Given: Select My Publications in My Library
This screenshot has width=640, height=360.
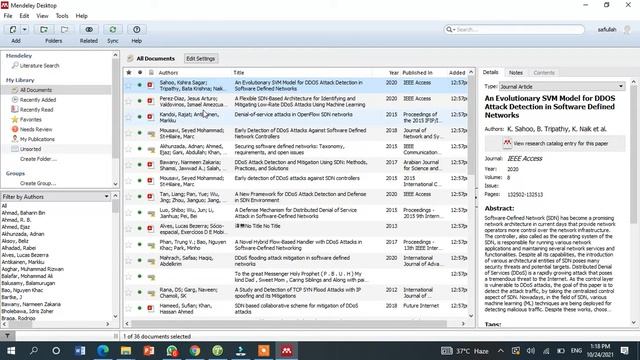Looking at the screenshot, I should pyautogui.click(x=37, y=139).
